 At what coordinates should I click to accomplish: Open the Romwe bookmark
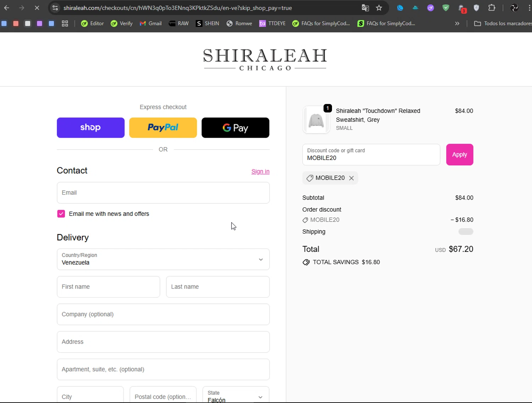pyautogui.click(x=239, y=23)
